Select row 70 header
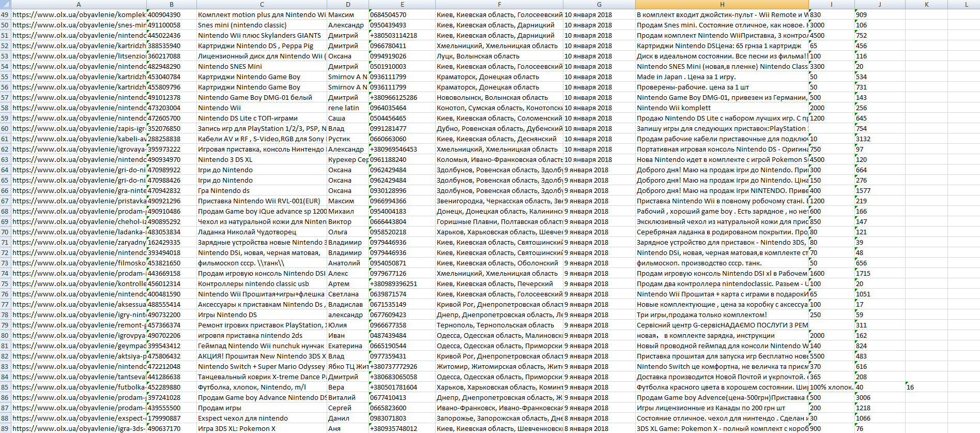 point(5,232)
